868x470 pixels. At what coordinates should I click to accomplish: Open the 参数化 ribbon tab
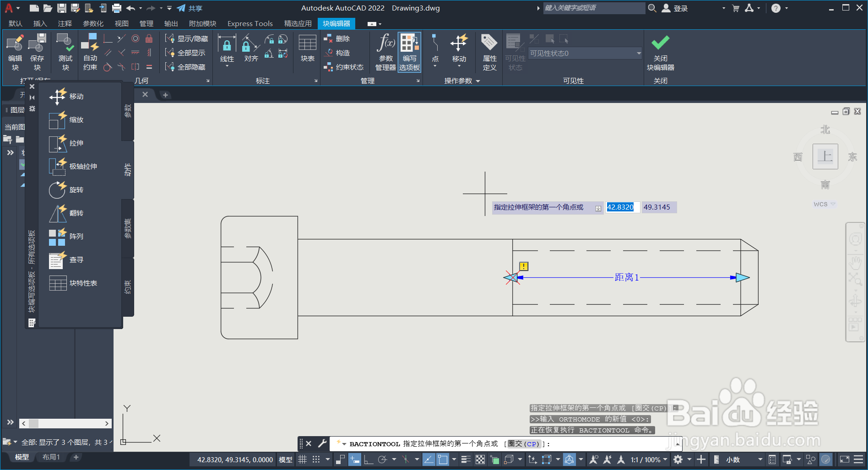(x=93, y=23)
